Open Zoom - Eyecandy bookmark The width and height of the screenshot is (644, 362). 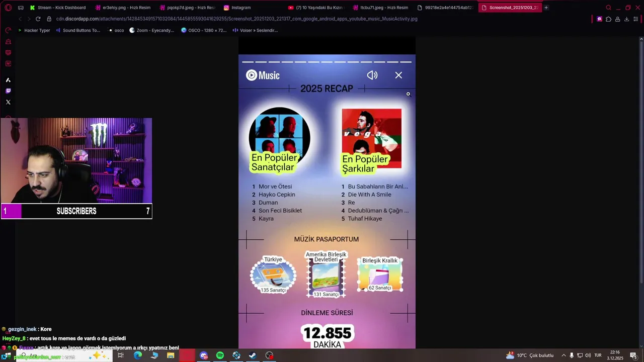(x=152, y=30)
